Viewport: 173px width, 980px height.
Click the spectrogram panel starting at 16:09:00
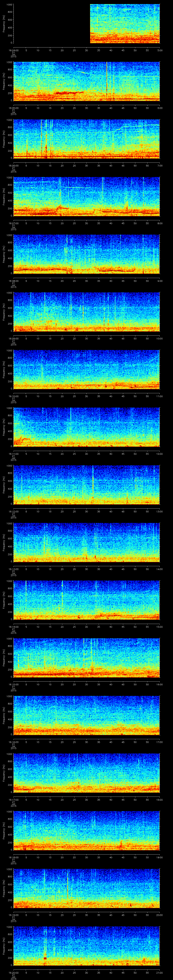[x=87, y=312]
